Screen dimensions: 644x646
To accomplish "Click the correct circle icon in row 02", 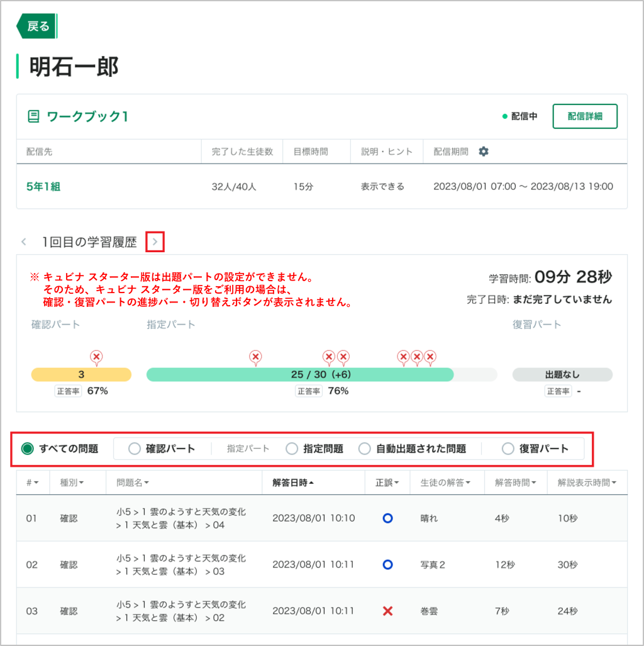I will (x=387, y=564).
